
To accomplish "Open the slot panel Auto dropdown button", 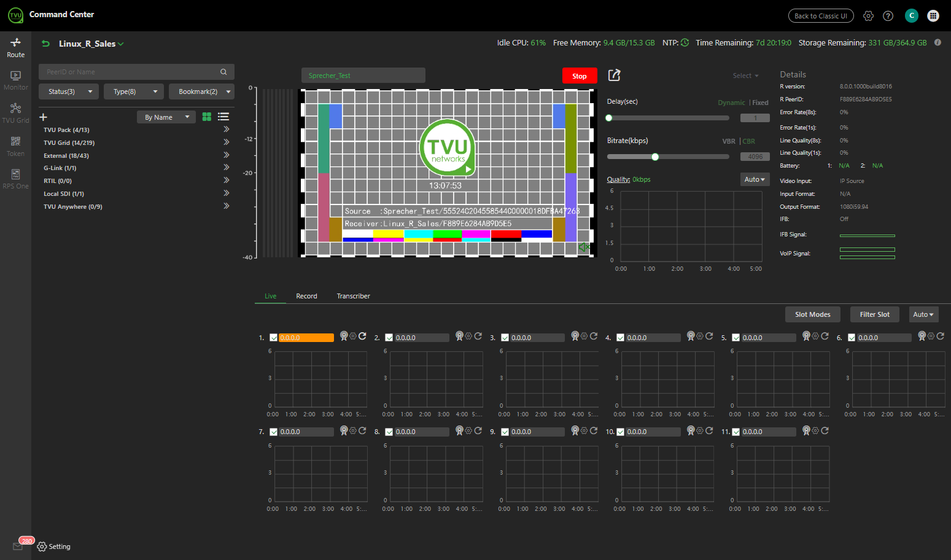I will pyautogui.click(x=923, y=314).
